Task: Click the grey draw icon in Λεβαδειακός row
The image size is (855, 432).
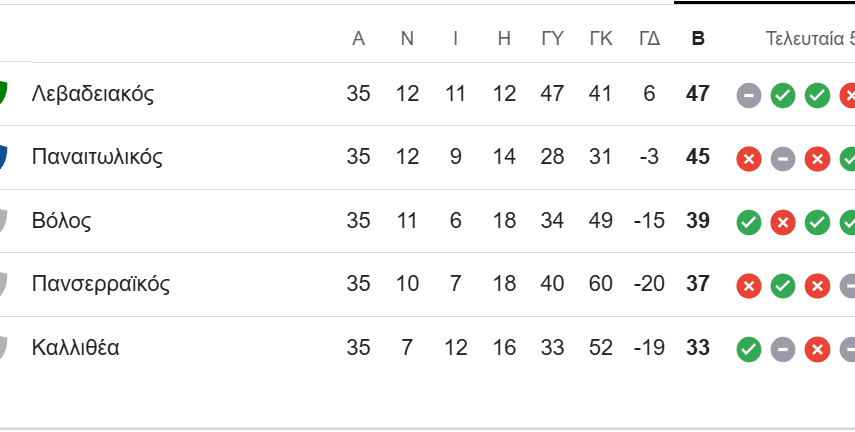Action: [749, 95]
